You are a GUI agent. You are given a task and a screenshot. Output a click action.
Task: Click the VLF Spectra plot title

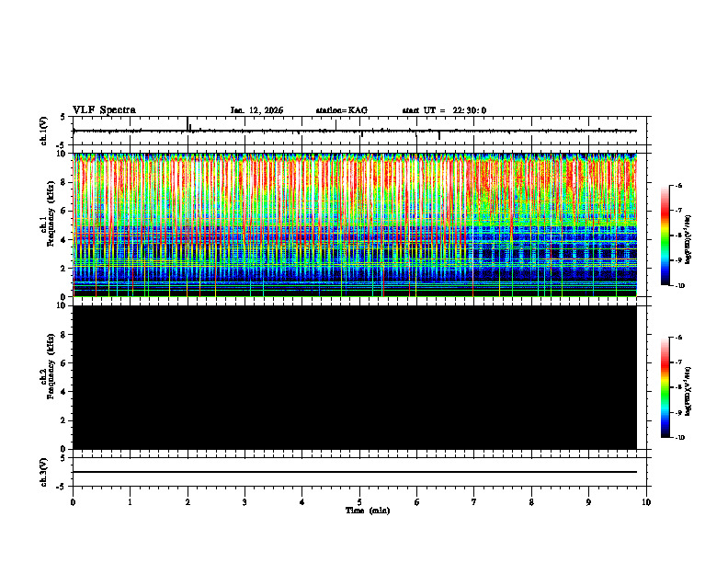coord(104,110)
